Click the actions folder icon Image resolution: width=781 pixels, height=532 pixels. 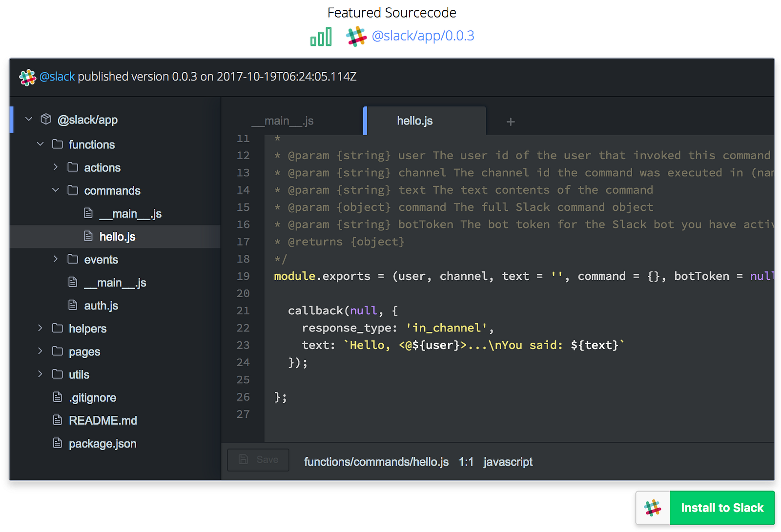click(73, 167)
